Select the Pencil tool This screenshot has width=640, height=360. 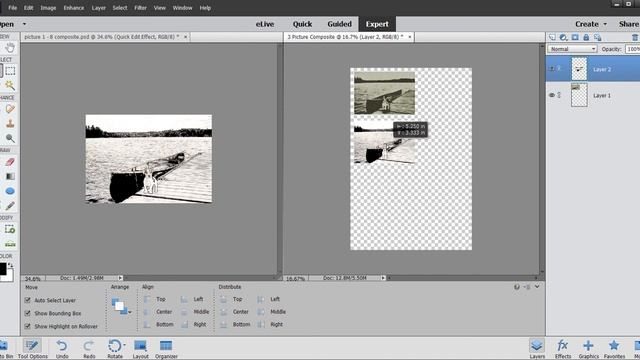click(x=10, y=205)
